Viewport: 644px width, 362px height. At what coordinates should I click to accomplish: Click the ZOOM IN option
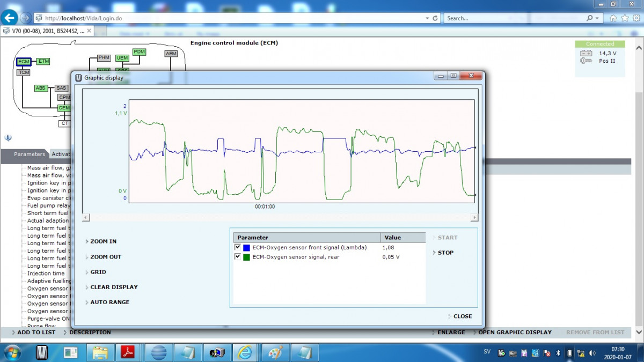coord(103,241)
